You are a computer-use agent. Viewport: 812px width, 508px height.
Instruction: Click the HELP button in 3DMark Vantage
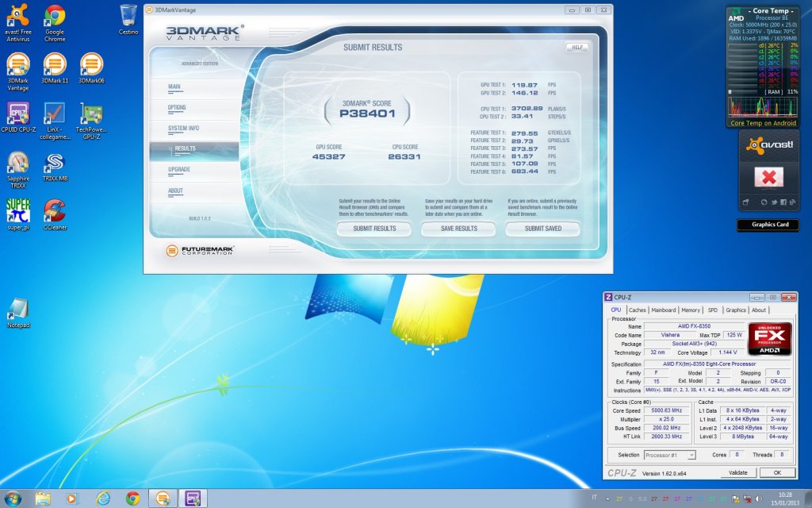[577, 47]
